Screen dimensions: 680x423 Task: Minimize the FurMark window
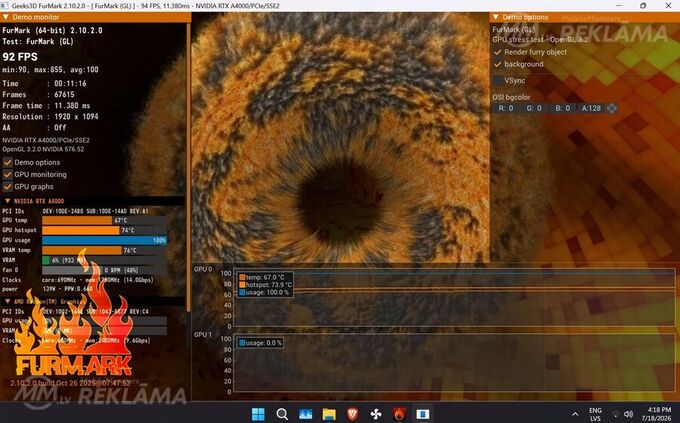pyautogui.click(x=618, y=6)
